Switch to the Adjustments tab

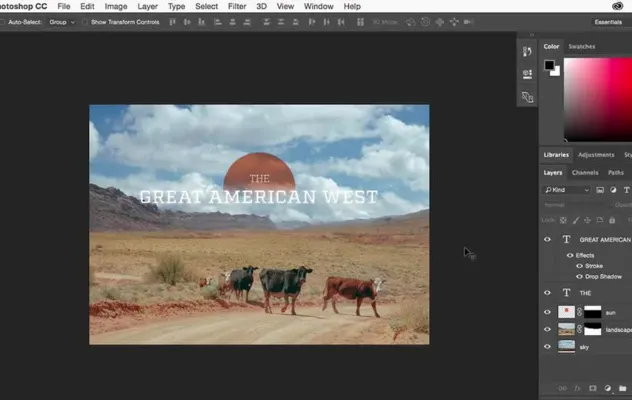point(596,155)
